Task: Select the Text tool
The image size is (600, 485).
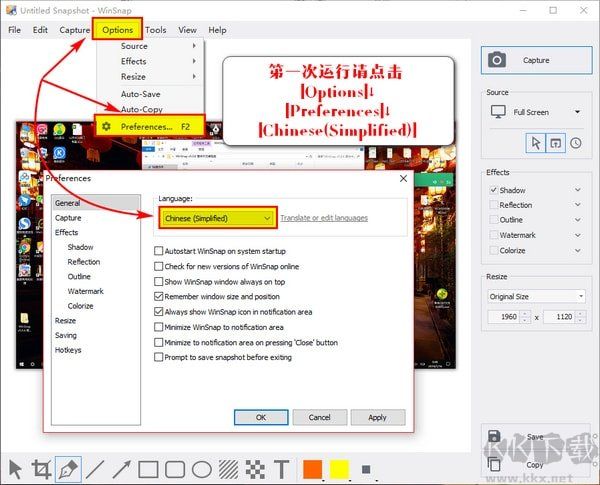Action: [x=282, y=469]
